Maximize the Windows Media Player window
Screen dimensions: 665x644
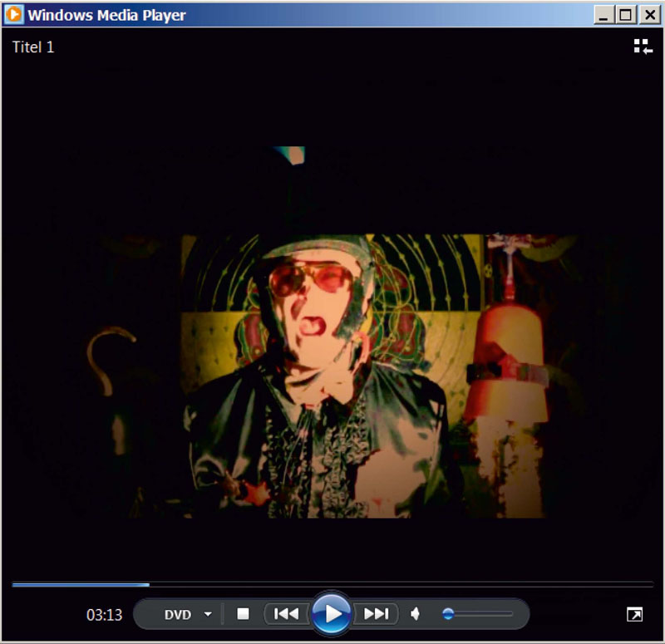tap(626, 15)
